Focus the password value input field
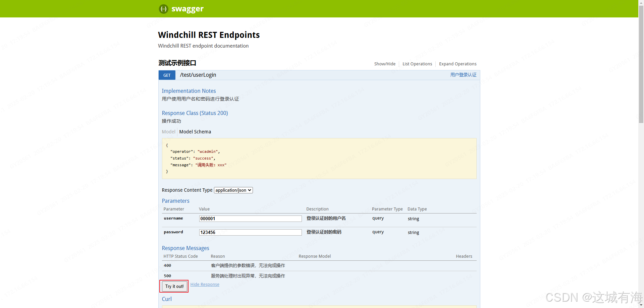Screen dimensions: 644x308 click(251, 232)
